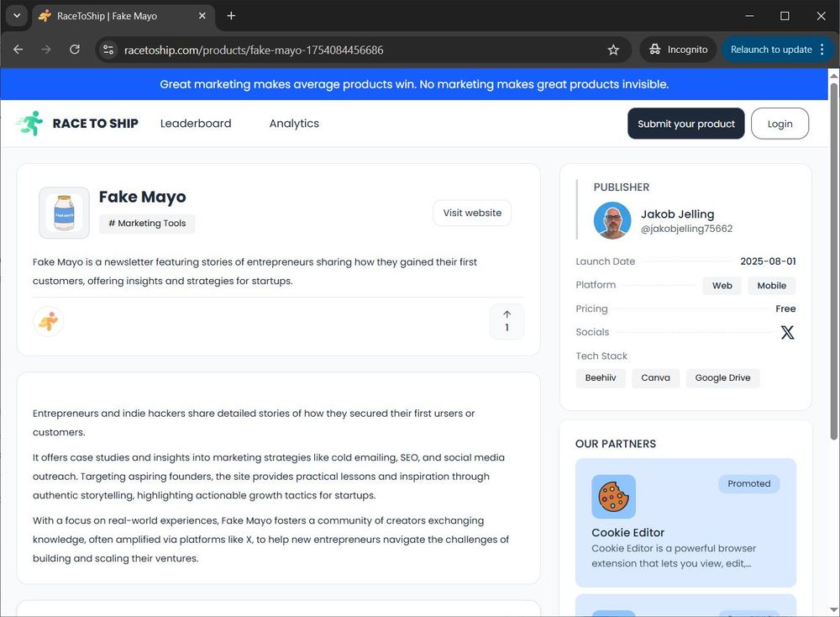Click the Fake Mayo product title
The width and height of the screenshot is (840, 617).
(x=143, y=197)
